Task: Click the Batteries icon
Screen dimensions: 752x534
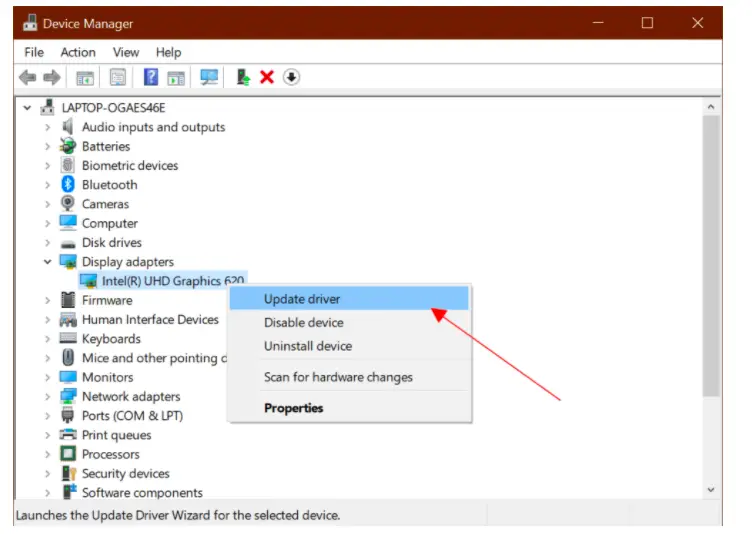Action: coord(68,146)
